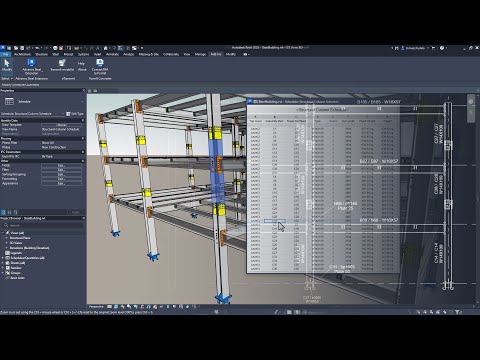Click the View Template <None> button

(x=61, y=125)
